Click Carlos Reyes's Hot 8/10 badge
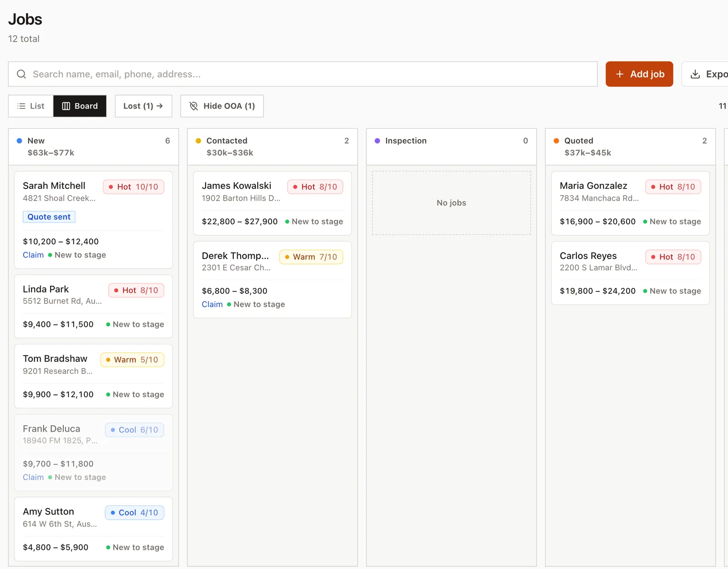The height and width of the screenshot is (569, 728). pos(673,257)
